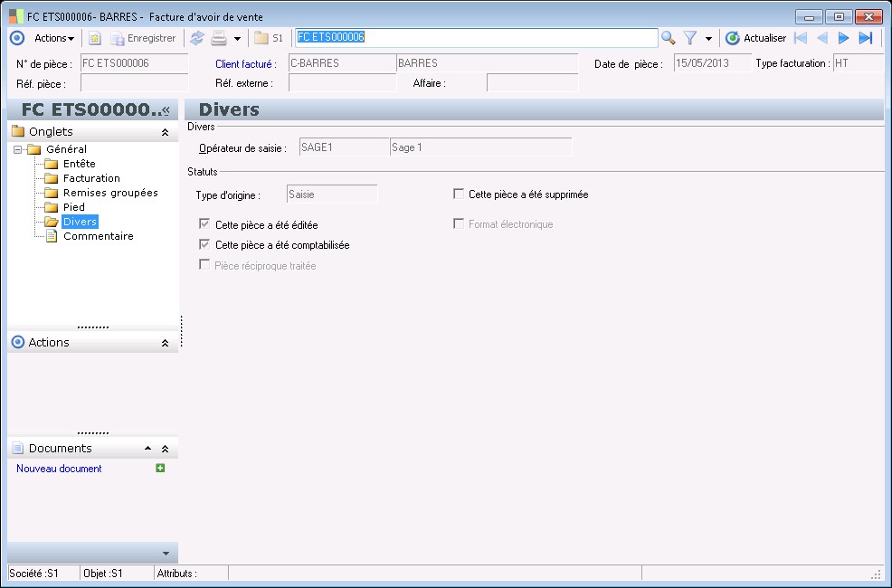Click the N° de pièce field
Screen dimensions: 892x588
(134, 63)
